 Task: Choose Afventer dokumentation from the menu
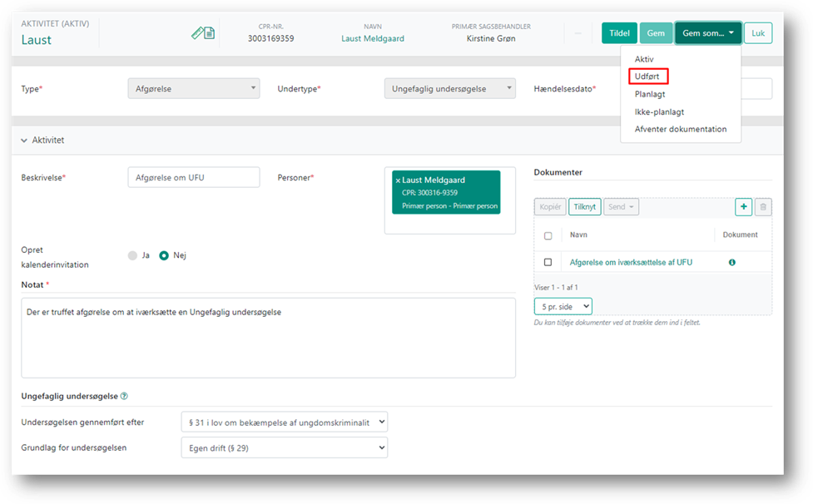click(681, 129)
